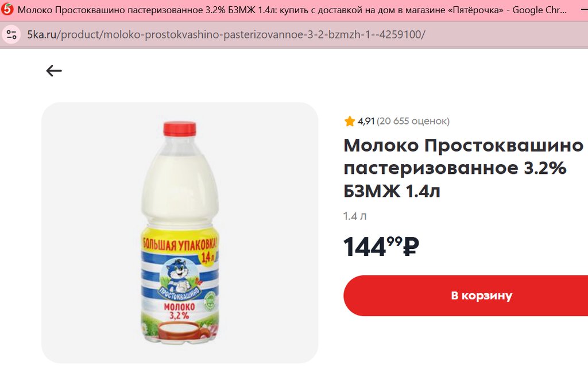The width and height of the screenshot is (588, 366).
Task: Click the window title bar text
Action: click(x=292, y=10)
